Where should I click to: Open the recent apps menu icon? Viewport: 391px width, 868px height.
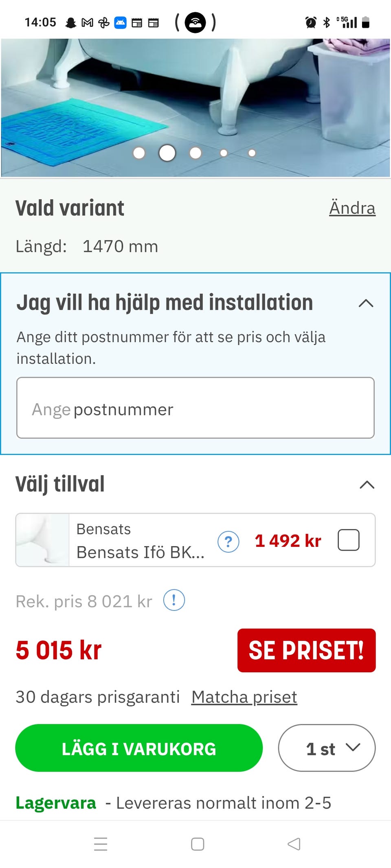[x=101, y=844]
